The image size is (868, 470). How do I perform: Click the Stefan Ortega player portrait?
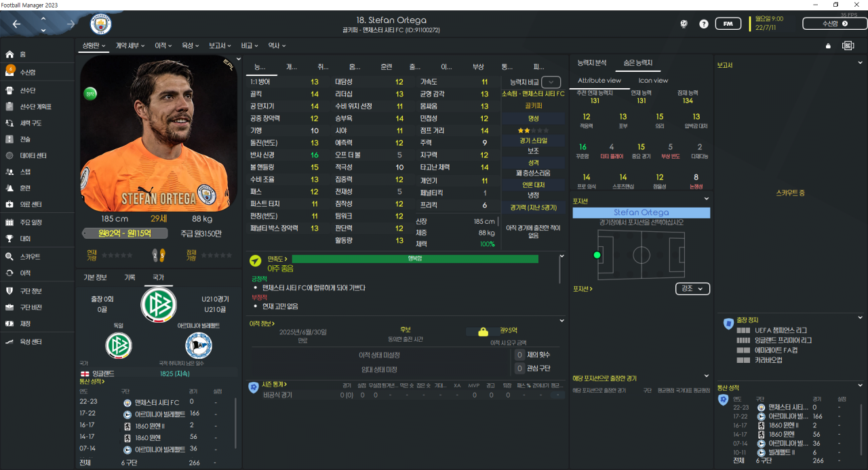(x=159, y=133)
